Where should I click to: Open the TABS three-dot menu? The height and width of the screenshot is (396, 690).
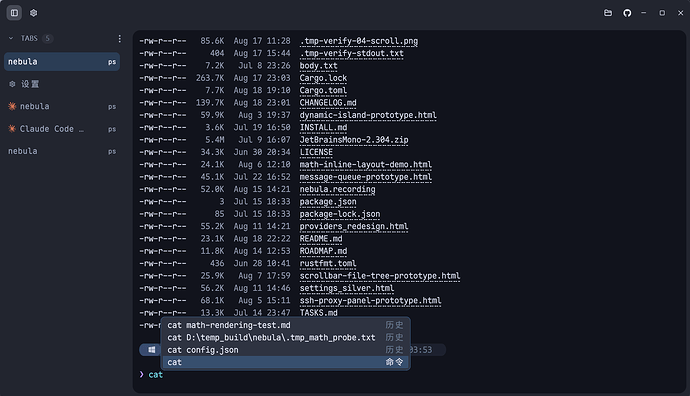coord(119,39)
